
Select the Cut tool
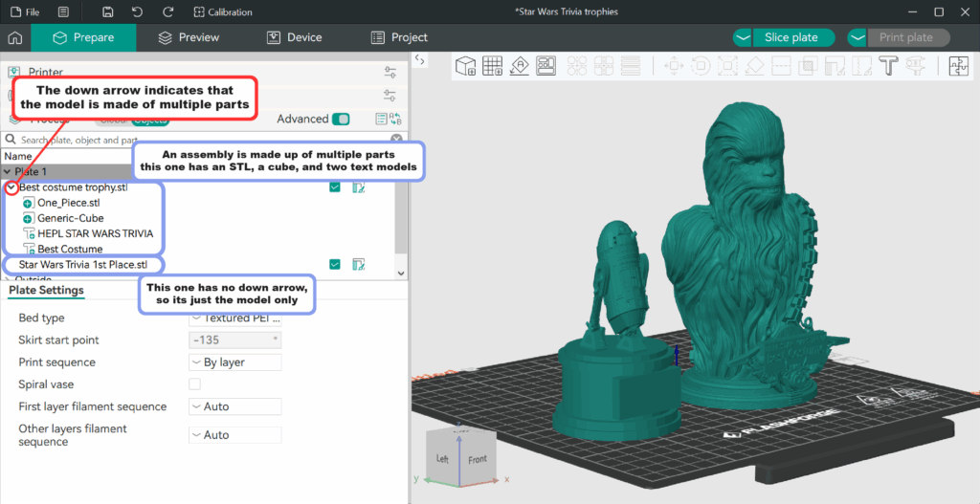(x=781, y=66)
